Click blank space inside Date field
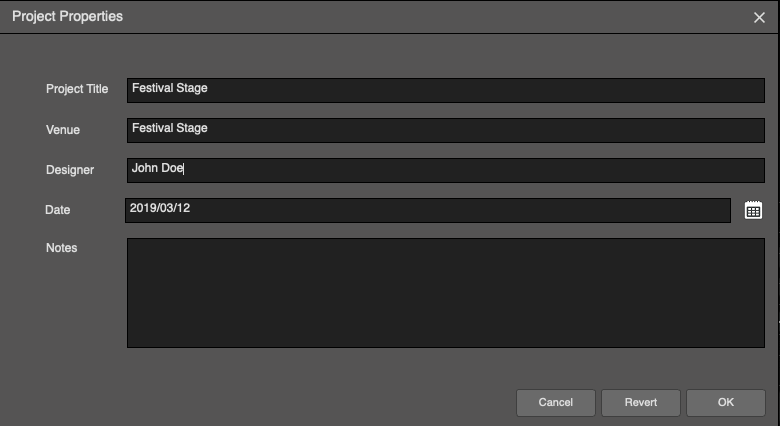 coord(458,211)
